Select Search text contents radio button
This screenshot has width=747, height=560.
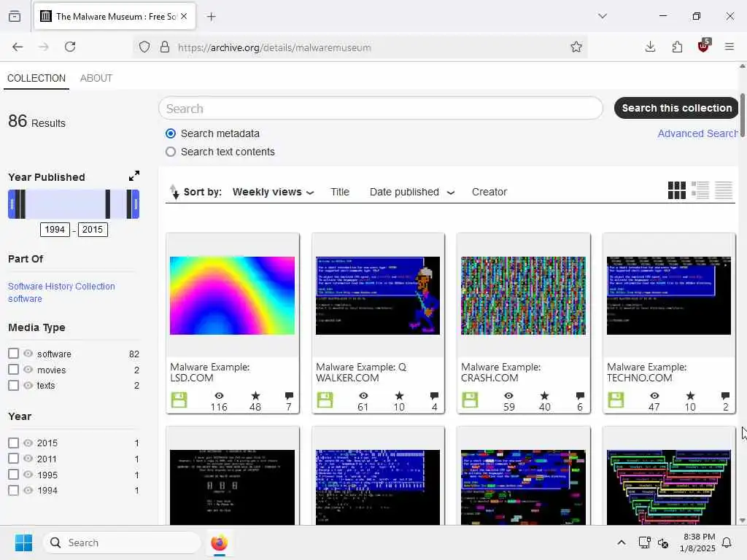tap(171, 152)
